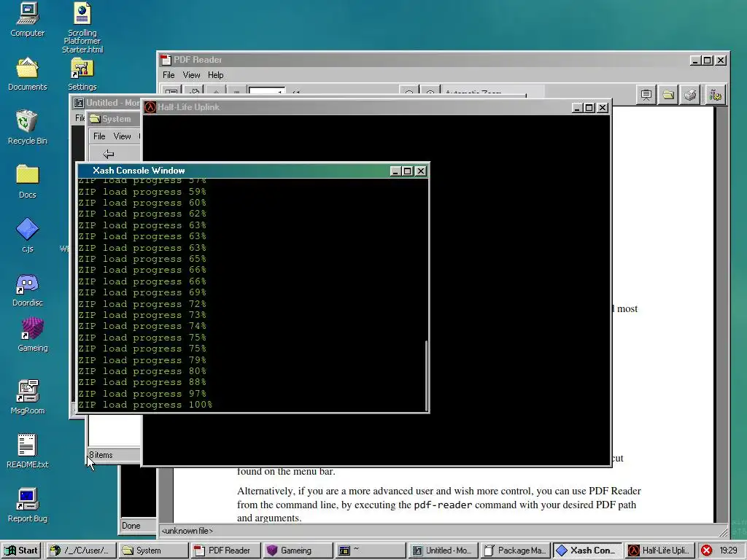Click the "ZIP load progress 88%" console line
The image size is (747, 560).
coord(142,382)
